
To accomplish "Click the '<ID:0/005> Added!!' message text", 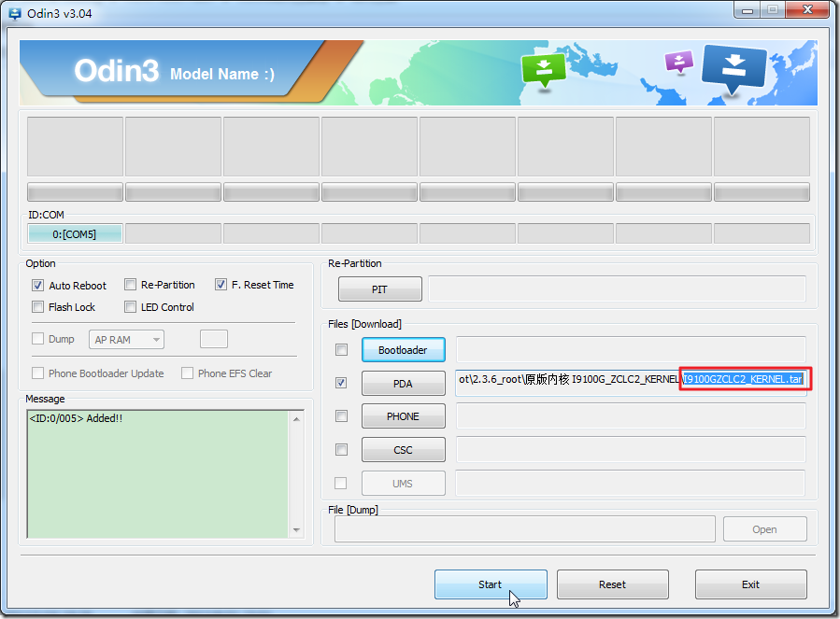I will 76,418.
